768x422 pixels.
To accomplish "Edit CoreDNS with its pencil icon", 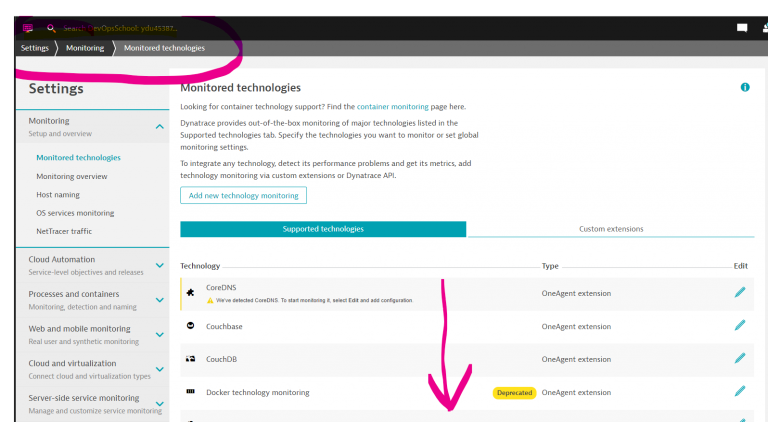I will [740, 293].
